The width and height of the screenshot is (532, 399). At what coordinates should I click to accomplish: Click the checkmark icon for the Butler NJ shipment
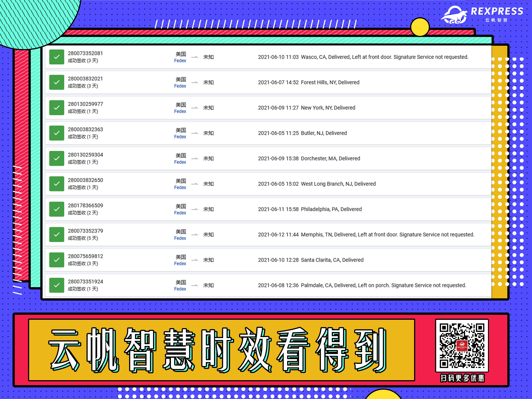[x=57, y=133]
